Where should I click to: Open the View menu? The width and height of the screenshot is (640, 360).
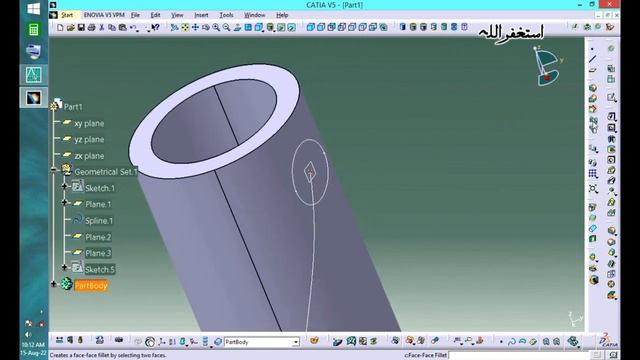(x=177, y=15)
